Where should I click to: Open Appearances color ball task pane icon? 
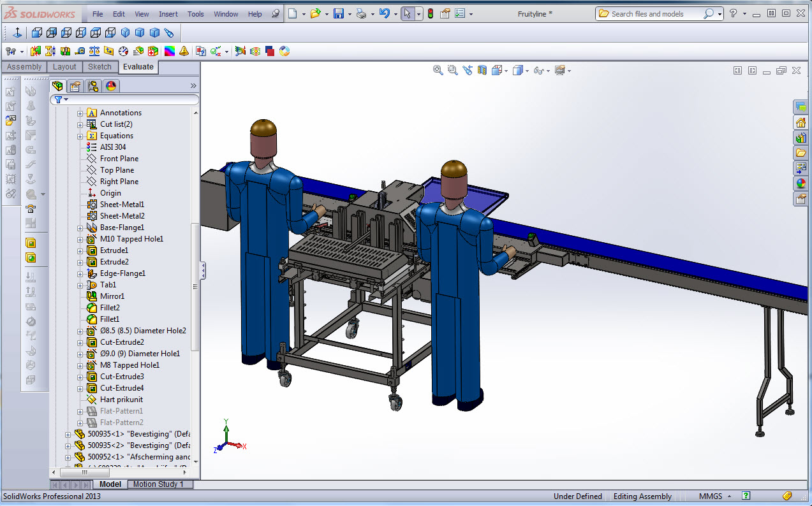tap(801, 184)
